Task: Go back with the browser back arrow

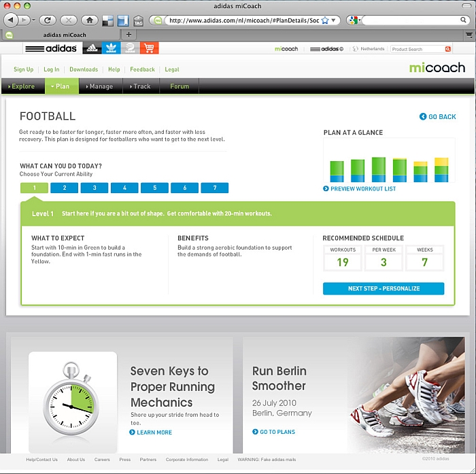Action: coord(11,20)
